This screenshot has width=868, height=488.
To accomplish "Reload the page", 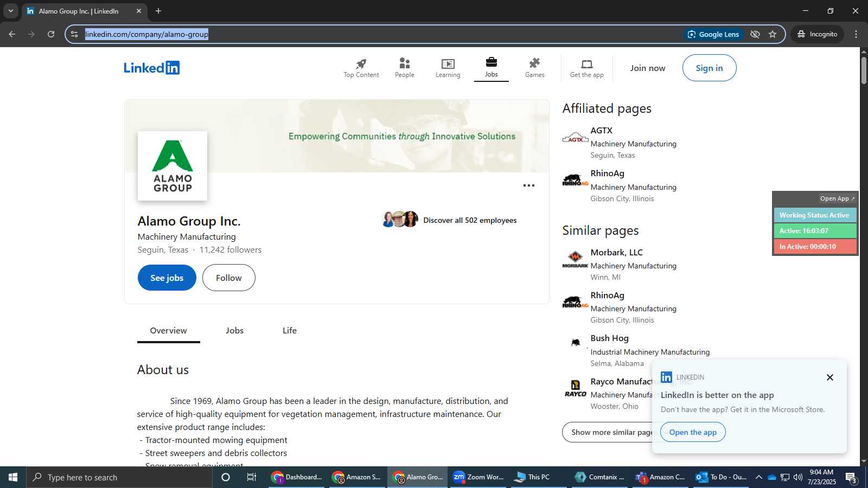I will 51,34.
